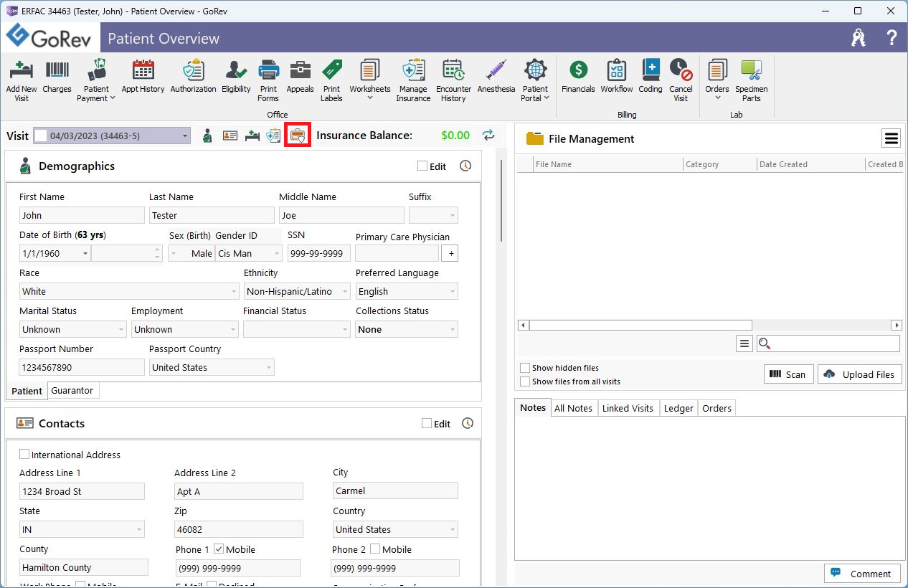Enable Edit checkbox in Demographics
Viewport: 908px width, 588px height.
[422, 166]
